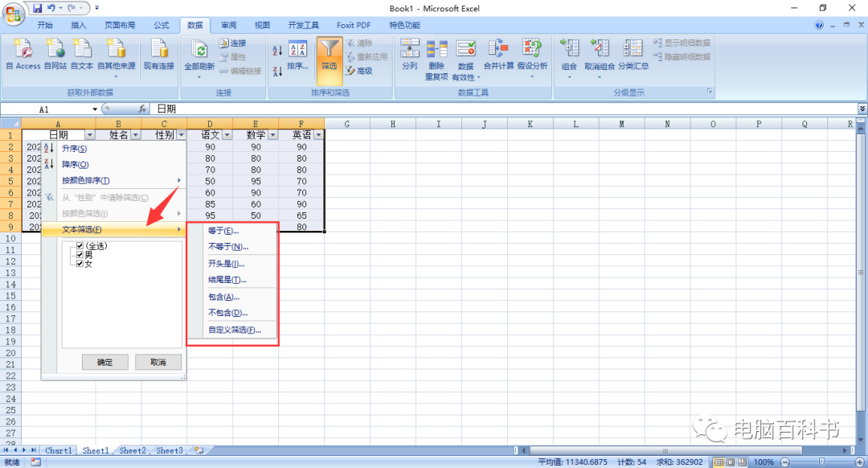Screen dimensions: 868x468
Task: Undo last action in quick access toolbar
Action: click(x=51, y=8)
